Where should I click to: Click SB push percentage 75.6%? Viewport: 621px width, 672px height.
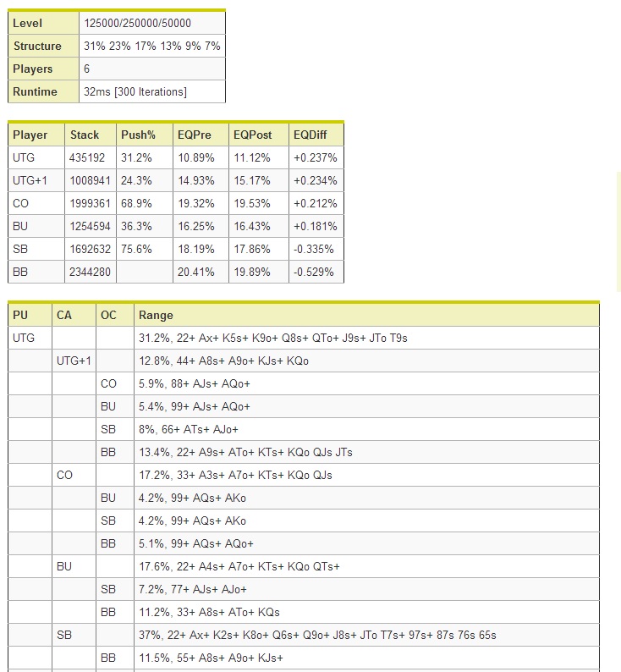click(x=136, y=249)
